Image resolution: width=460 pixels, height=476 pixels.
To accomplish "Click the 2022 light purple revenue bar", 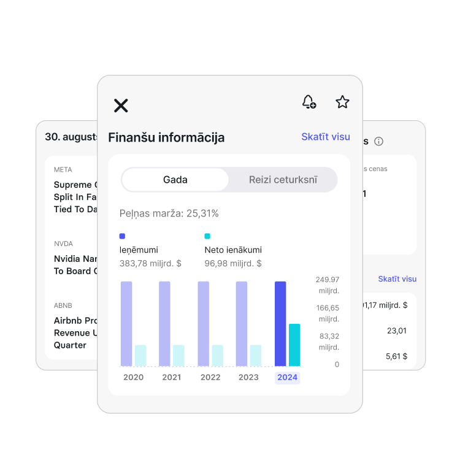I will coord(204,324).
